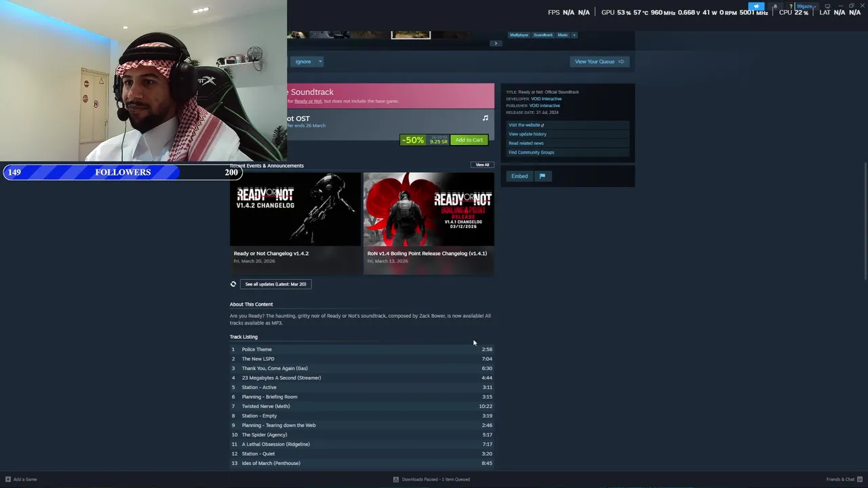Open Boiling Point v1.4.1 changelog thumbnail
This screenshot has height=488, width=868.
tap(429, 209)
